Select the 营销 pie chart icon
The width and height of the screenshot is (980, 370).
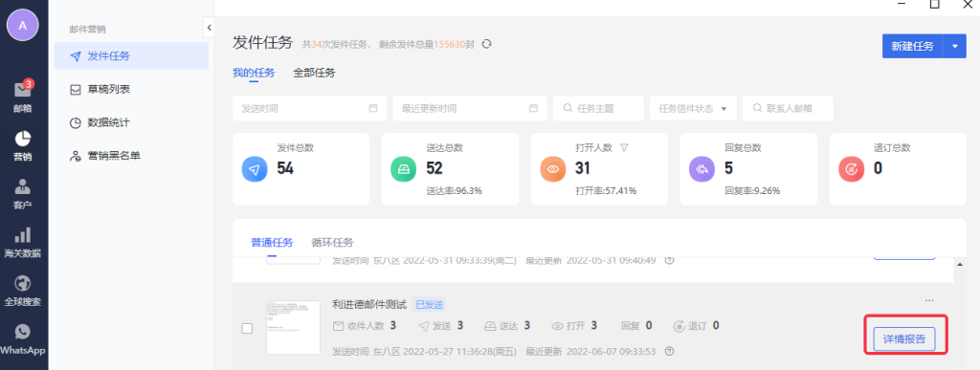click(23, 139)
